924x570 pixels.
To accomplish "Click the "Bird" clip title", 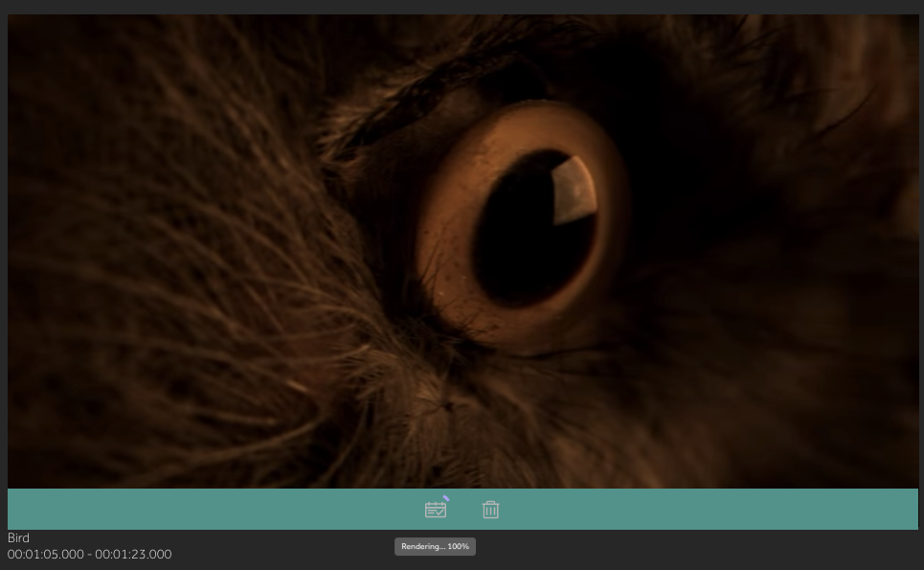I will (x=18, y=538).
